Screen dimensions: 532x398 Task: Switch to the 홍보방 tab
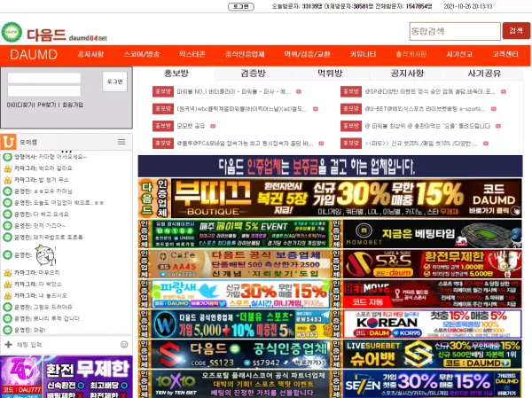tap(176, 74)
